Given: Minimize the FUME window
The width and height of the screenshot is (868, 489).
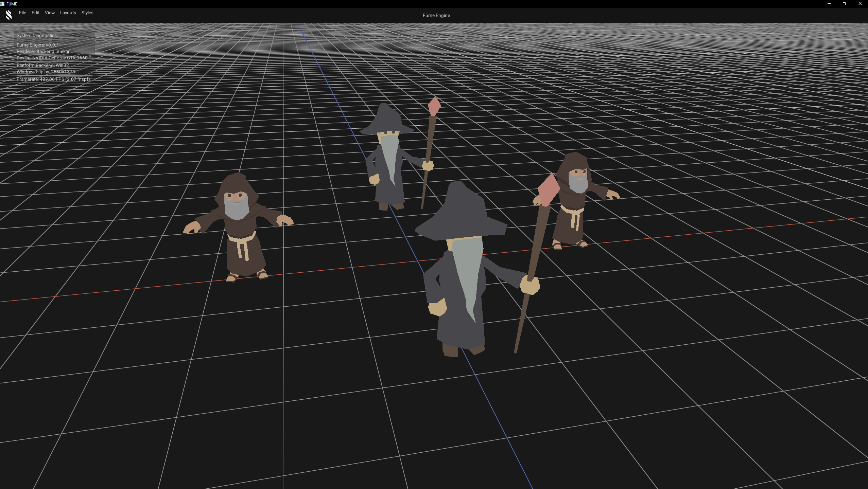Looking at the screenshot, I should 829,4.
